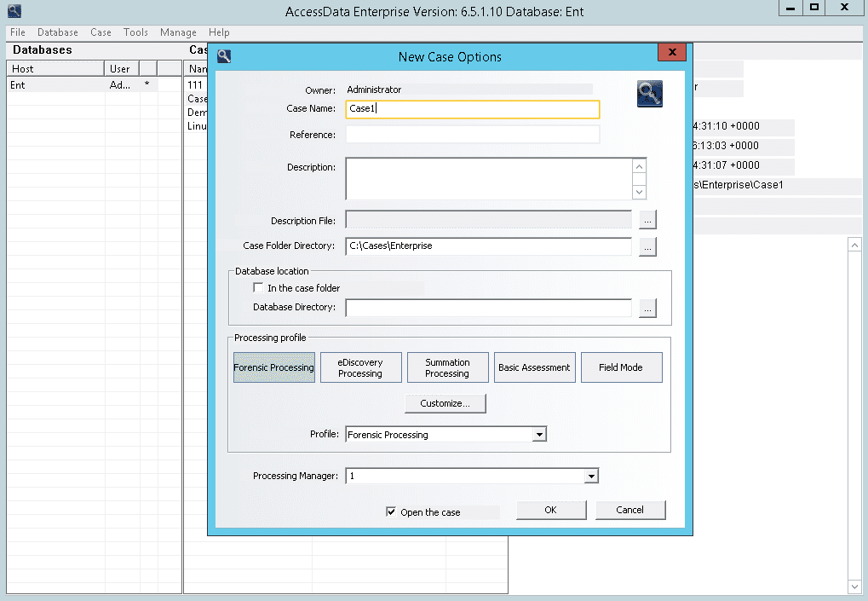Confirm the dialog with OK
Viewport: 868px width, 601px height.
(x=551, y=510)
